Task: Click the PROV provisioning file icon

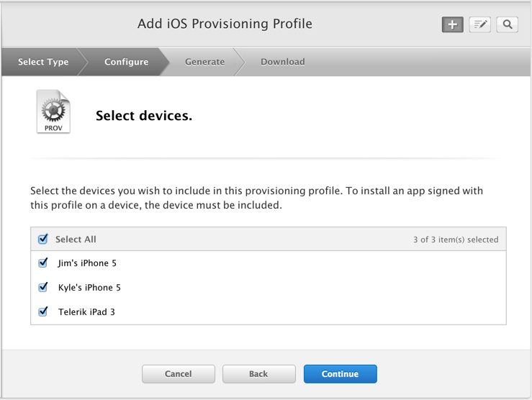Action: [x=53, y=112]
